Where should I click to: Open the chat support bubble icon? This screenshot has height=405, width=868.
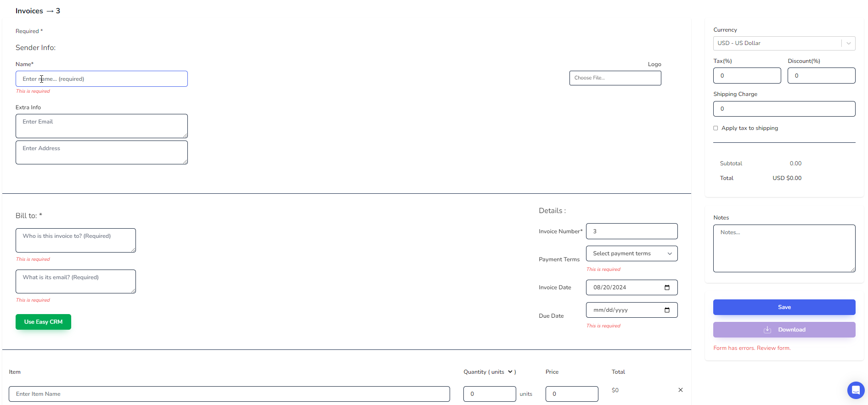point(855,390)
